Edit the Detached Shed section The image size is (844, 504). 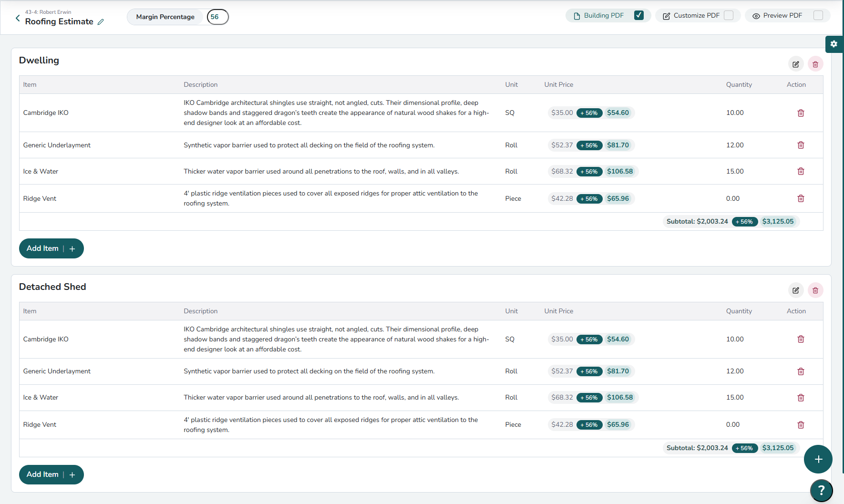pyautogui.click(x=795, y=290)
